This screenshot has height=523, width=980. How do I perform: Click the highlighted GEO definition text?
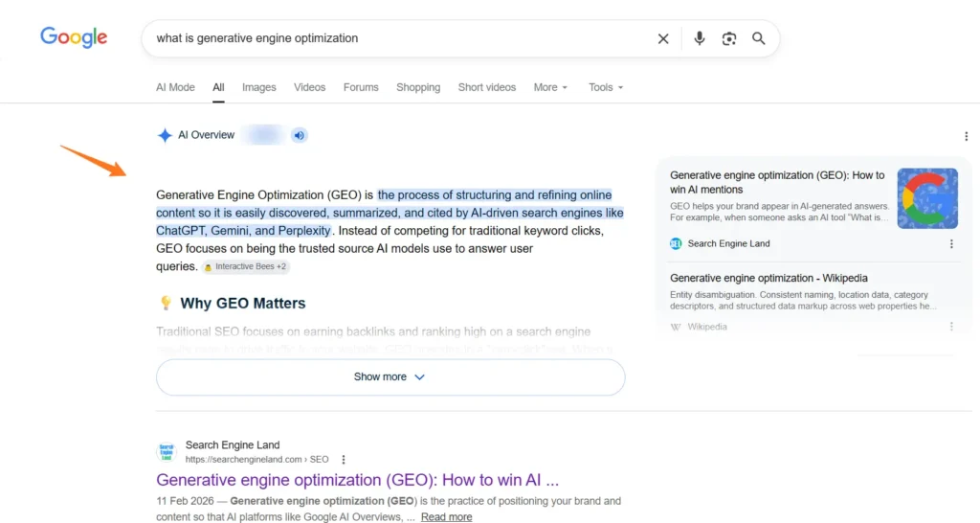pyautogui.click(x=390, y=213)
